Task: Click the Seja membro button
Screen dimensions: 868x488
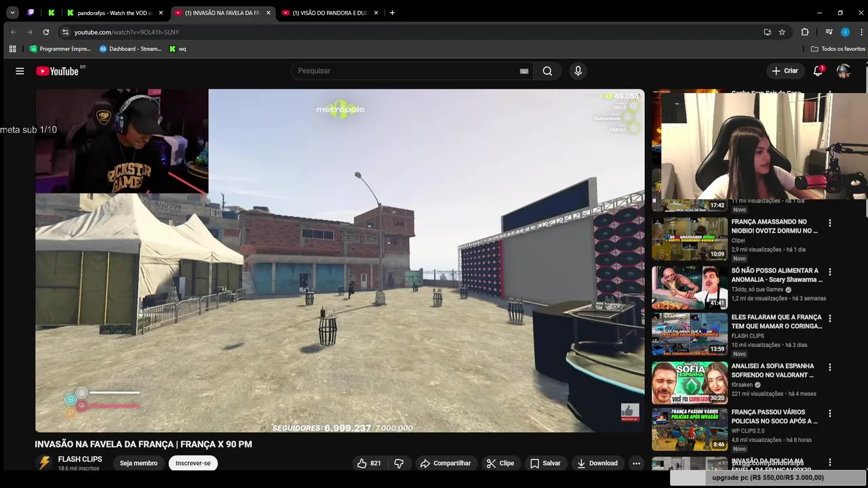Action: (138, 464)
